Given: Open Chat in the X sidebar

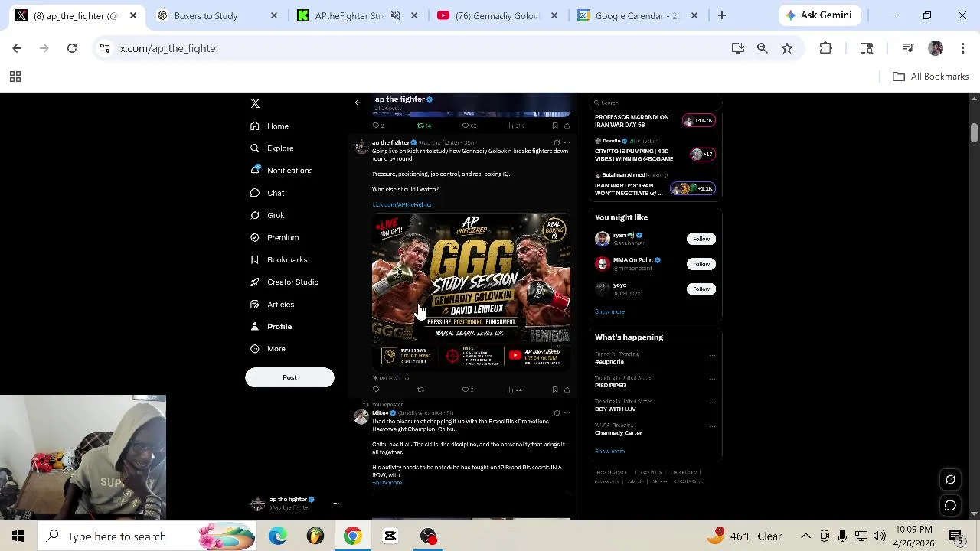Looking at the screenshot, I should click(x=267, y=193).
